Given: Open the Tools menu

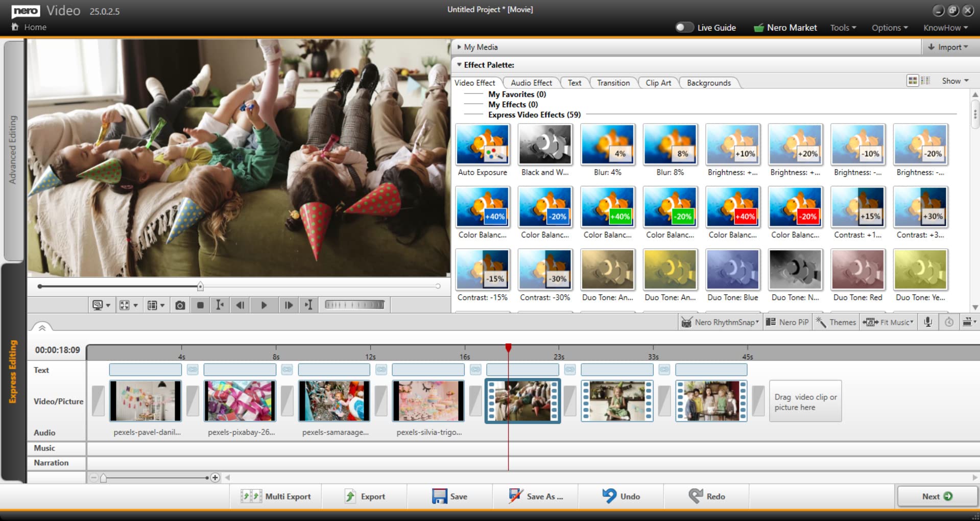Looking at the screenshot, I should click(x=842, y=28).
